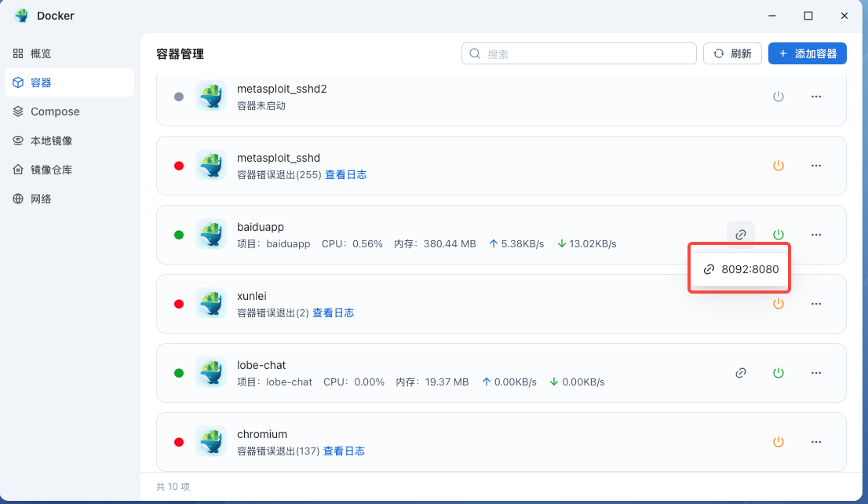
Task: Click the 添加容器 button
Action: click(x=807, y=53)
